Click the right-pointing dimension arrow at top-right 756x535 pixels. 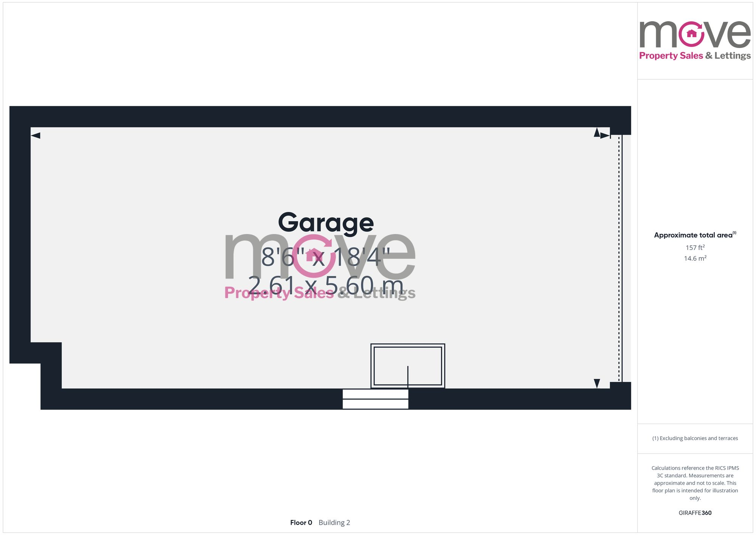(x=605, y=136)
